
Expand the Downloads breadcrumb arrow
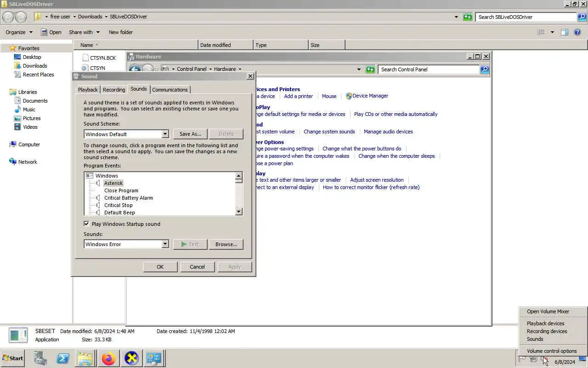106,17
